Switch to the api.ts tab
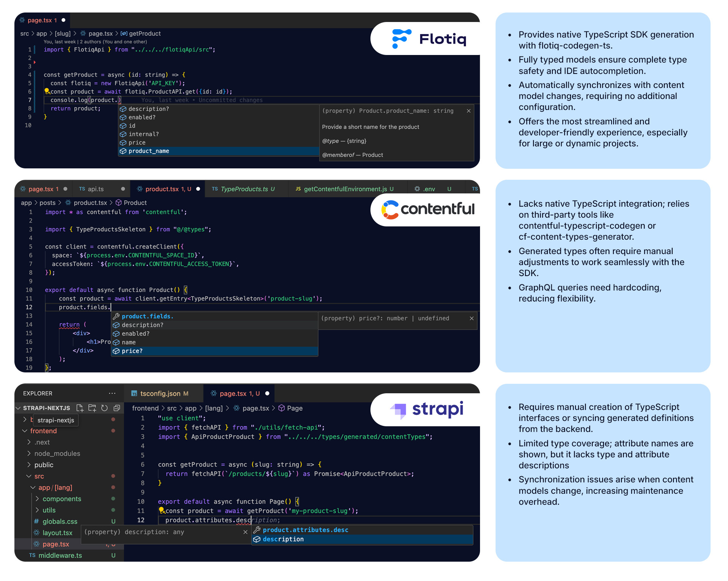This screenshot has width=728, height=581. pos(101,189)
